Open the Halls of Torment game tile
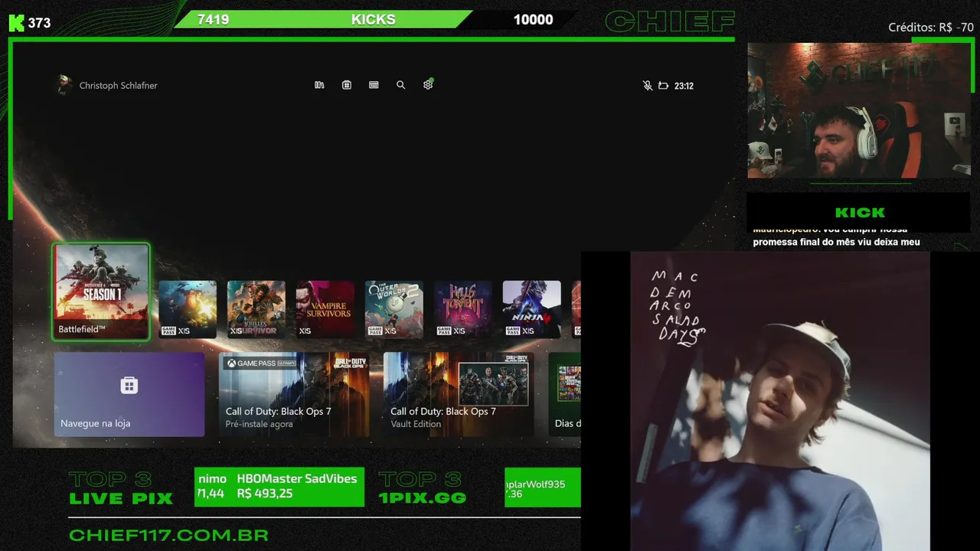 pos(463,309)
